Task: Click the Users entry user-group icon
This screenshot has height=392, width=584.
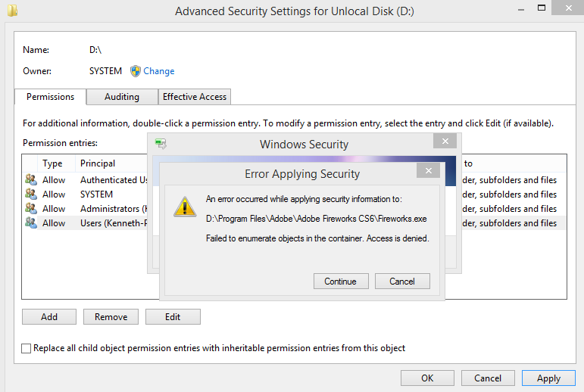Action: point(31,223)
